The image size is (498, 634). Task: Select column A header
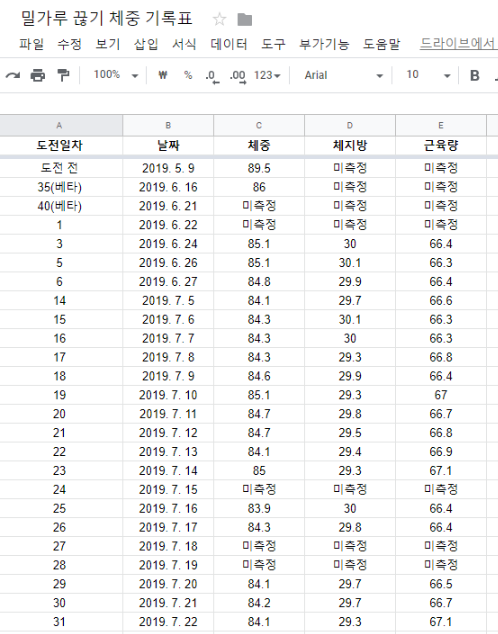59,126
